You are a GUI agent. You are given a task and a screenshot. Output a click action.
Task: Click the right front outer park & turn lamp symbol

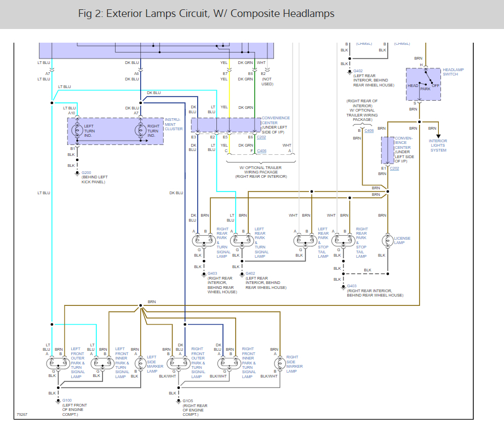pos(179,363)
